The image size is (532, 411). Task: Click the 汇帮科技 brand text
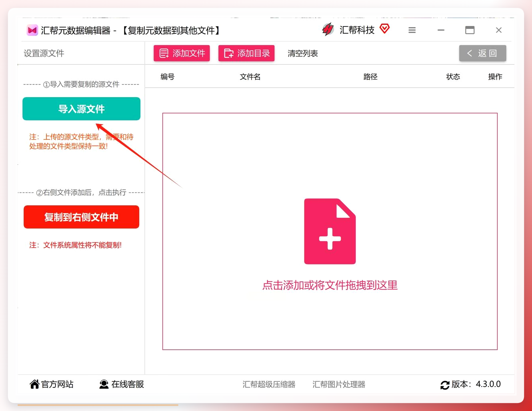coord(357,30)
